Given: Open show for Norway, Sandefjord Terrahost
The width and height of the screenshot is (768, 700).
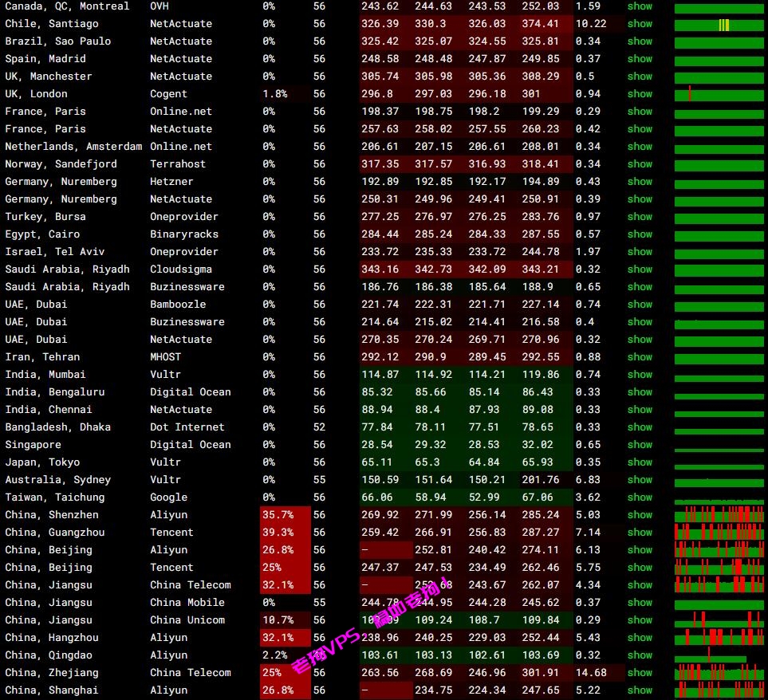Looking at the screenshot, I should point(640,164).
